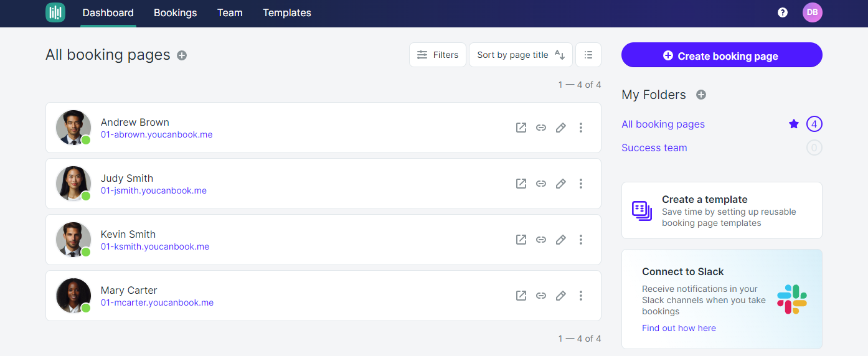Toggle favorite star on All booking pages folder
This screenshot has width=868, height=356.
[793, 124]
